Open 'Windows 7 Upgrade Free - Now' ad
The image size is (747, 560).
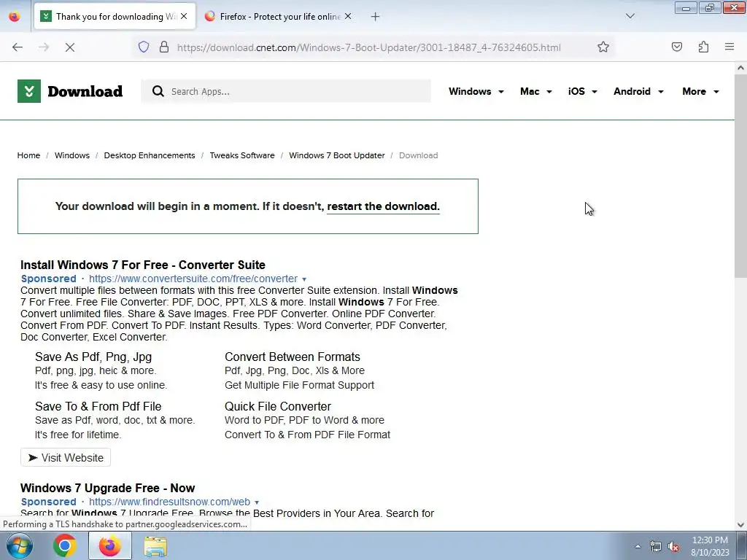pos(108,488)
